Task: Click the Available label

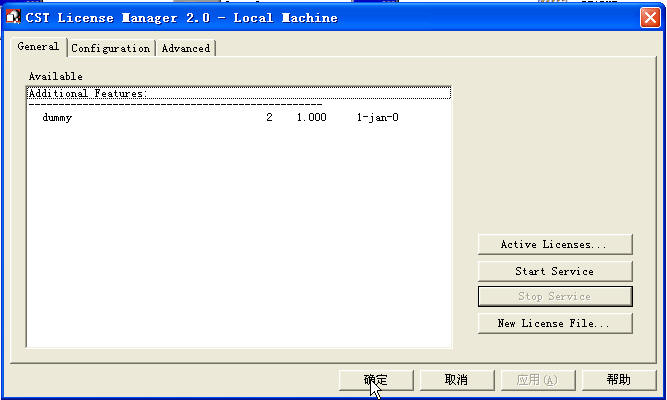Action: pyautogui.click(x=56, y=77)
